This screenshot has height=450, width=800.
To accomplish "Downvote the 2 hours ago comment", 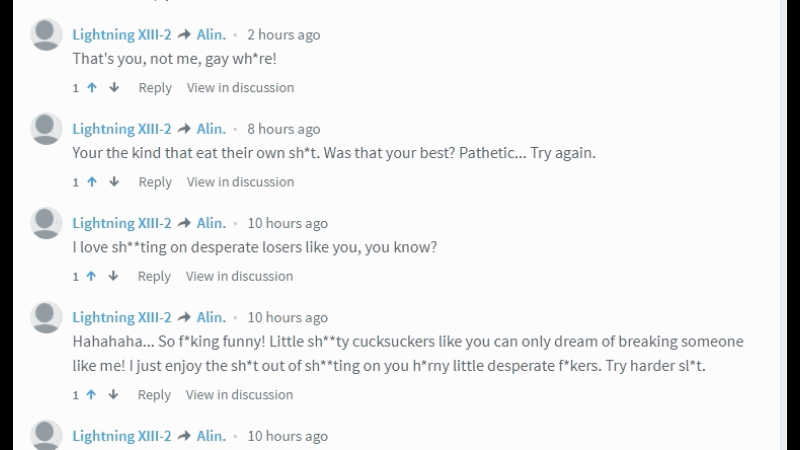I will 114,88.
